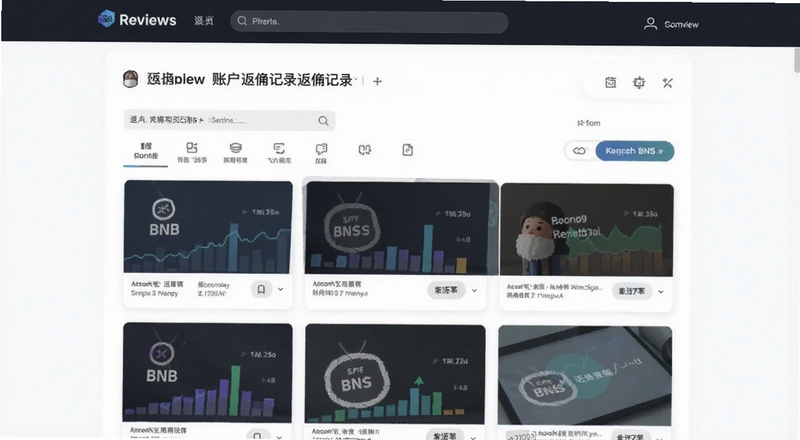This screenshot has width=800, height=440.
Task: Click the blue BNS button
Action: pyautogui.click(x=635, y=151)
